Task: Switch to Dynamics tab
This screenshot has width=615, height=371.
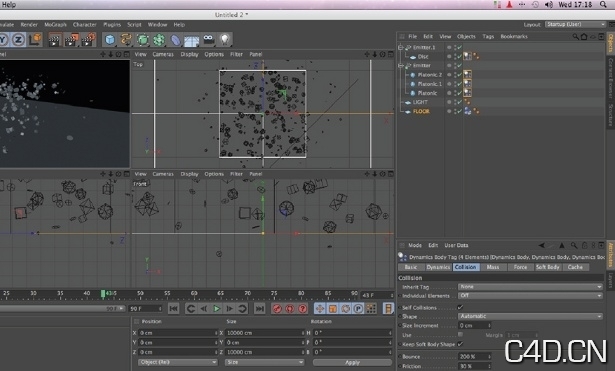Action: pyautogui.click(x=438, y=267)
